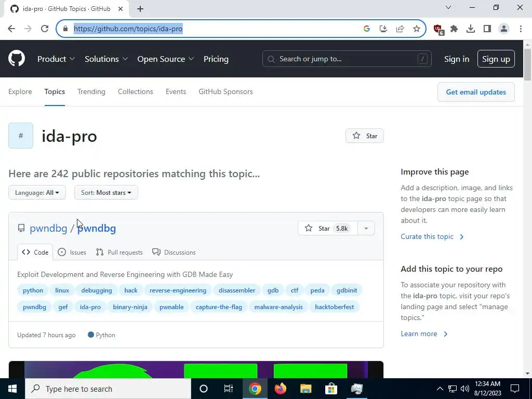Viewport: 532px width, 399px height.
Task: Expand the Open Source menu
Action: click(166, 59)
